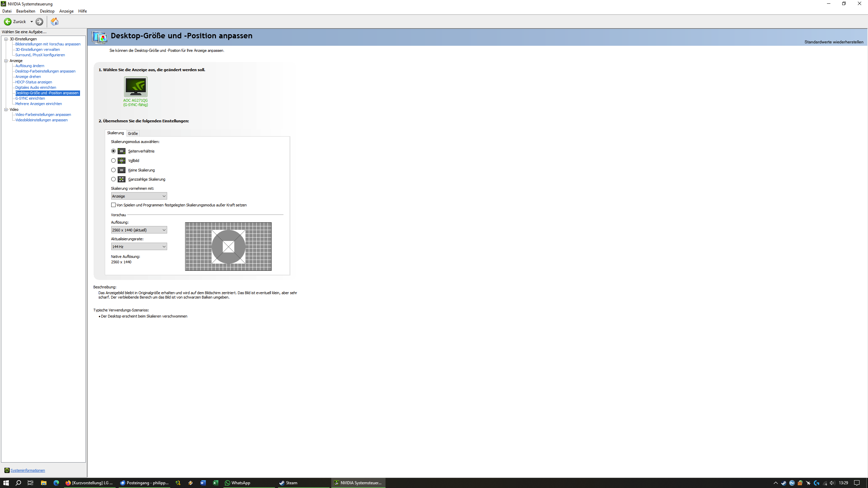Enable override scaling mode checkbox
Image resolution: width=868 pixels, height=488 pixels.
tap(113, 205)
